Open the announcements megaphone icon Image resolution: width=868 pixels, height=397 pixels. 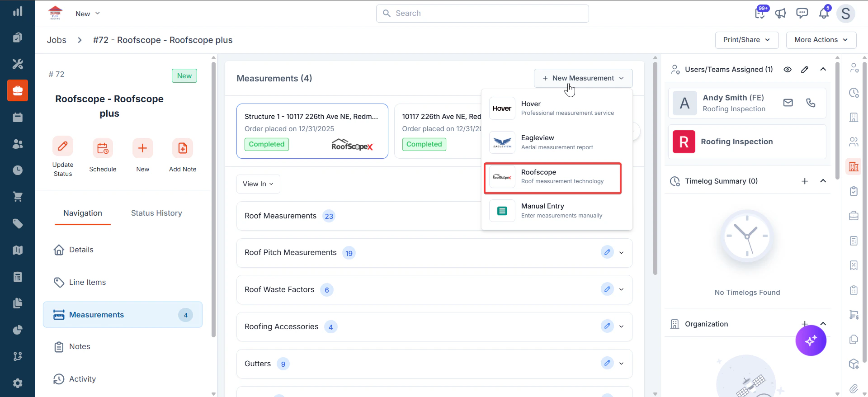tap(780, 13)
